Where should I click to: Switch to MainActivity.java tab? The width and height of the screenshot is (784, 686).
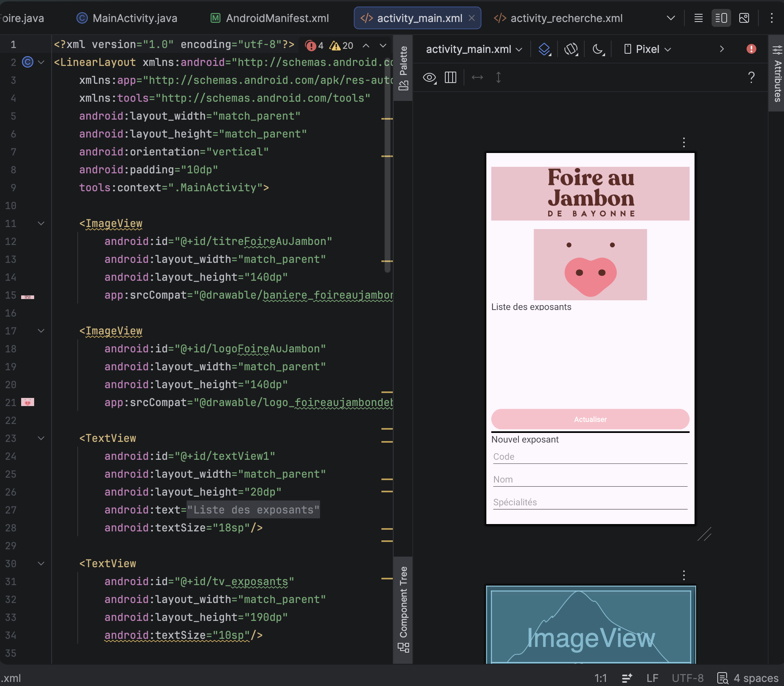(127, 18)
